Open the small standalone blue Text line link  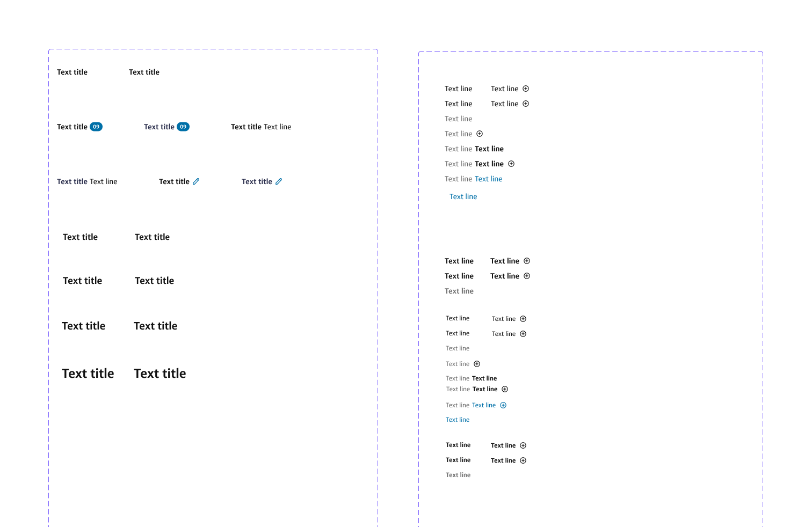[458, 420]
